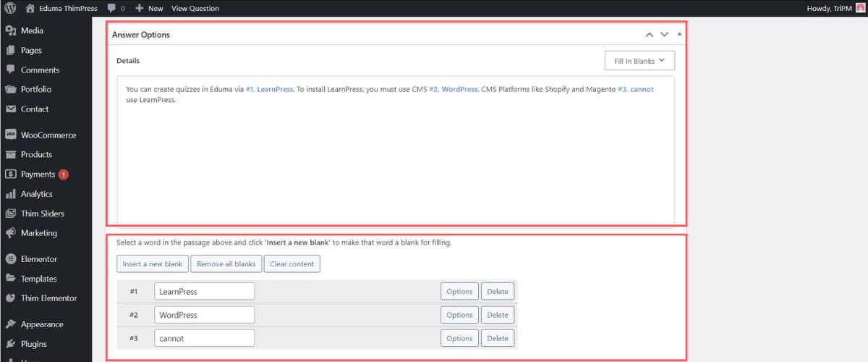Open the WooCommerce sidebar icon

pos(11,135)
